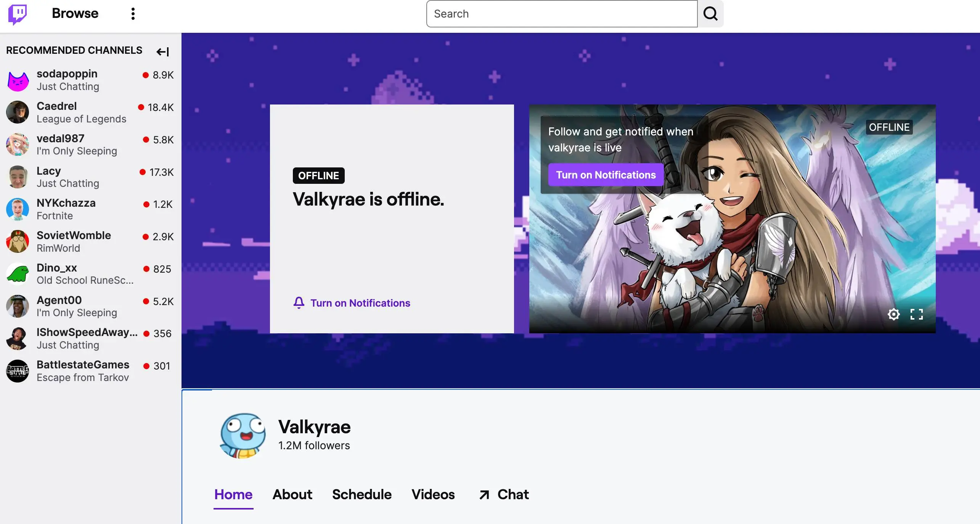Click sodapoppin's channel avatar
This screenshot has width=980, height=524.
[17, 80]
